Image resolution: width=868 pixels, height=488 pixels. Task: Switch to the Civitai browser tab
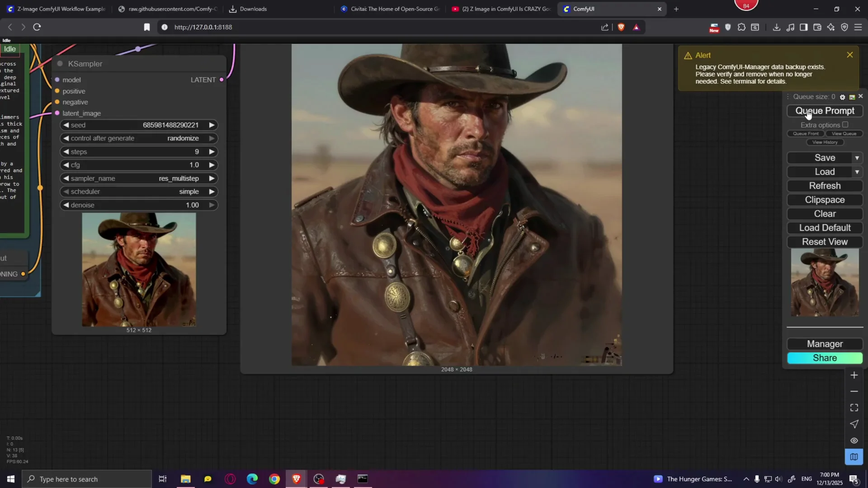(x=391, y=9)
